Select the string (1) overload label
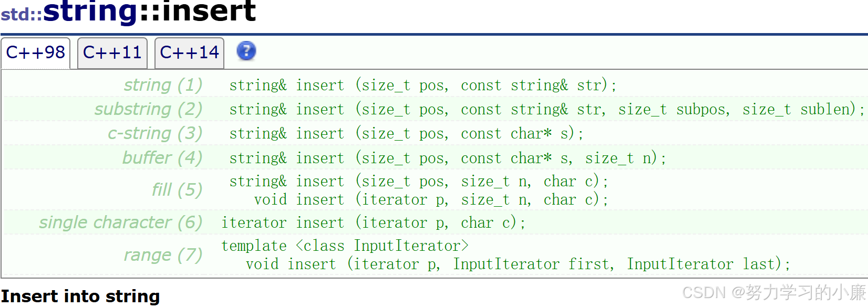The height and width of the screenshot is (308, 868). [163, 85]
